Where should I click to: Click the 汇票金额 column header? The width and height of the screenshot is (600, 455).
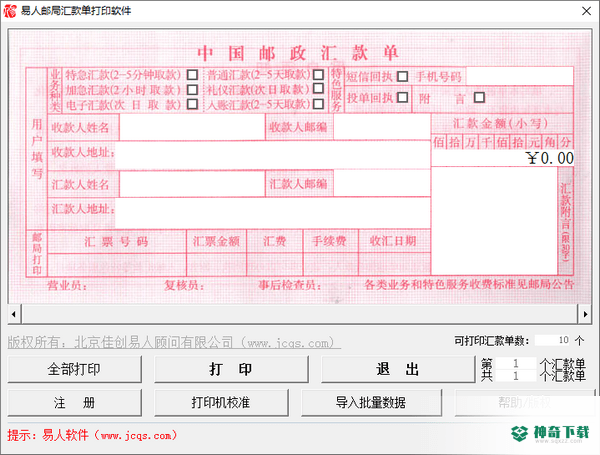coord(216,241)
